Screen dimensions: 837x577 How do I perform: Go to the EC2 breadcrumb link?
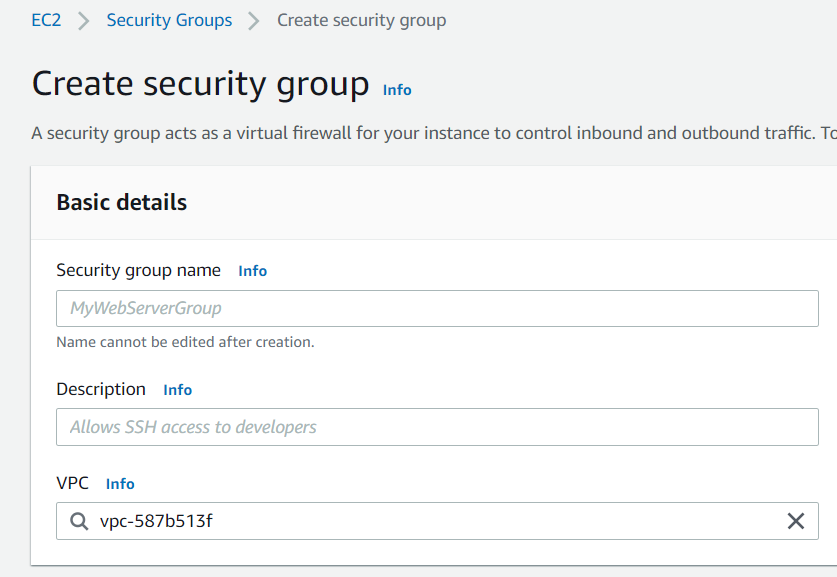click(46, 20)
